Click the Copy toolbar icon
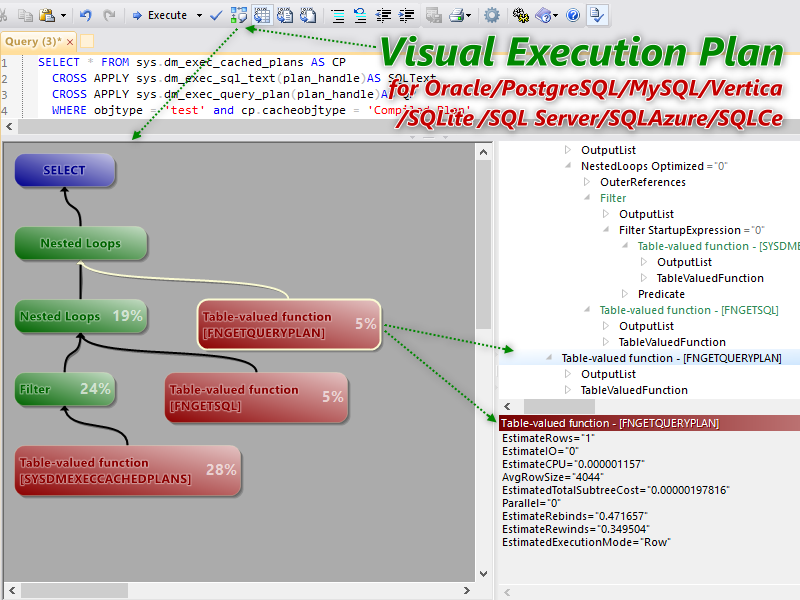Viewport: 800px width, 600px height. (x=25, y=15)
